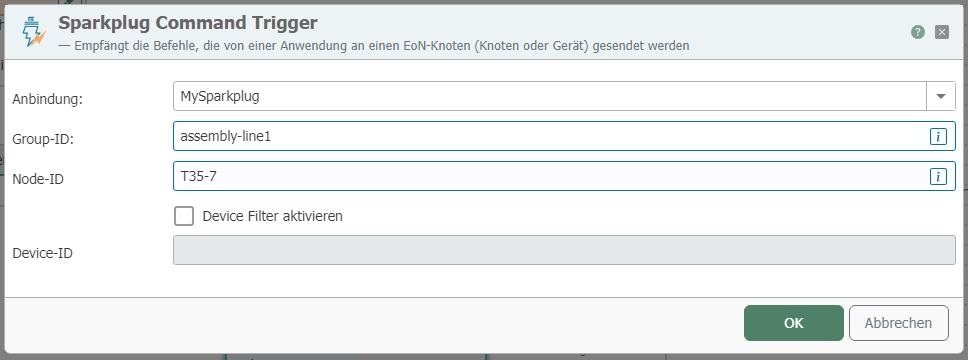Image resolution: width=968 pixels, height=360 pixels.
Task: Click the 'Sparkplug Command Trigger' title text
Action: (188, 23)
